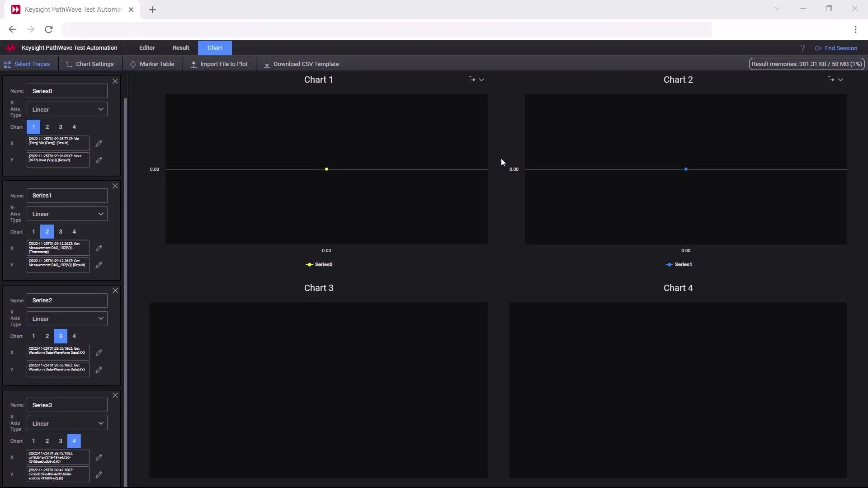Edit Series2 Y data pencil icon
Screen dimensions: 868x488
pos(99,370)
